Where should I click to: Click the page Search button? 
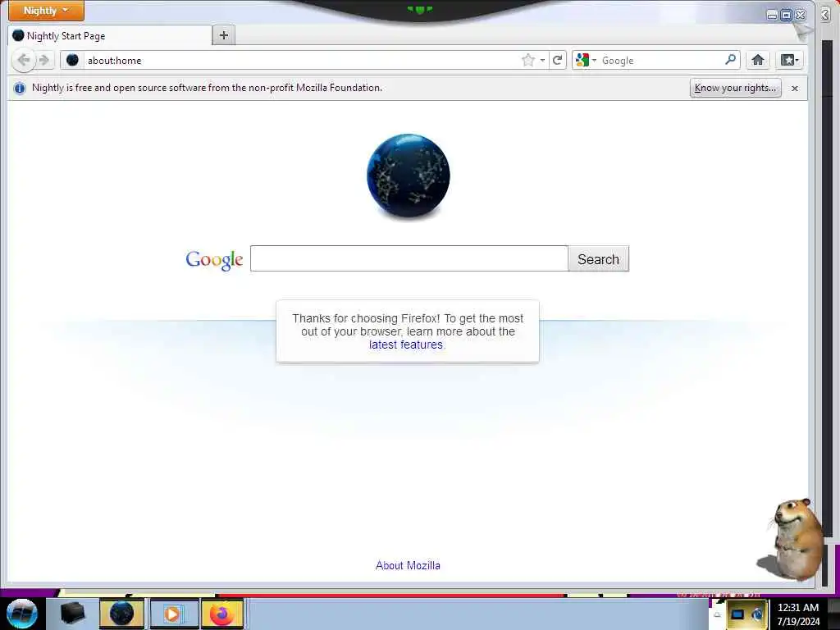pos(598,259)
